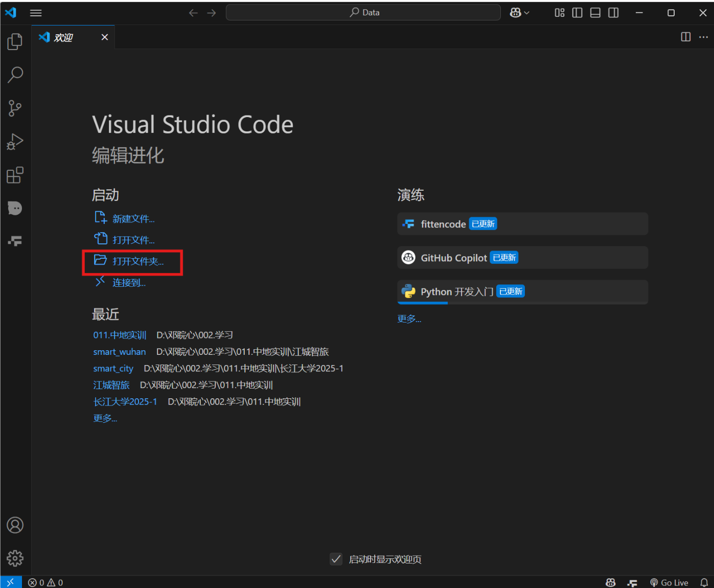This screenshot has width=714, height=588.
Task: Toggle the primary side bar
Action: pos(578,13)
